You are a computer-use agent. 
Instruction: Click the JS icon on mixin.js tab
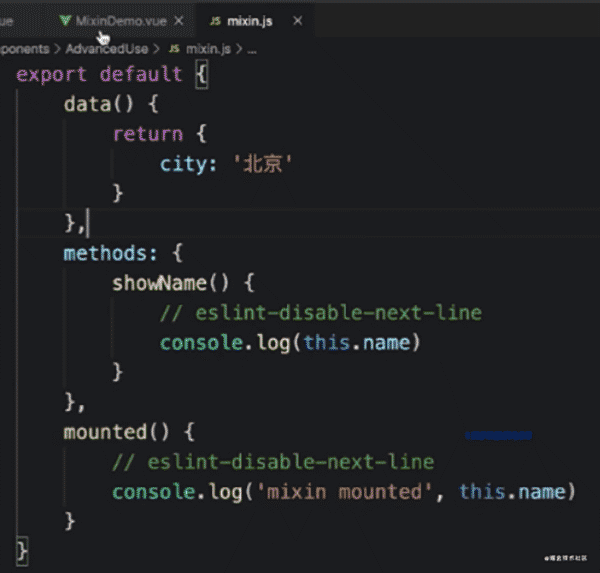click(215, 20)
